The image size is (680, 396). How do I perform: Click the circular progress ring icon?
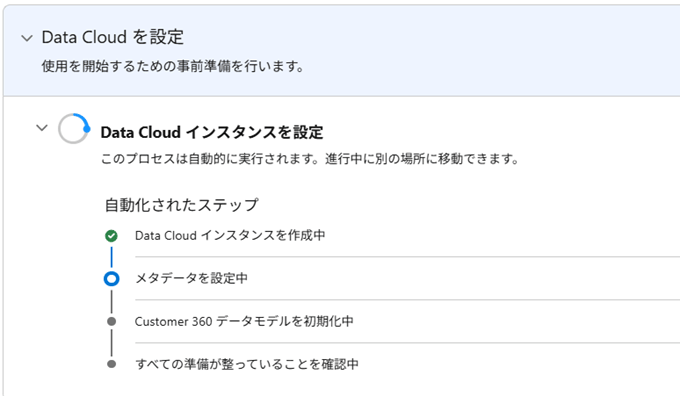point(74,128)
